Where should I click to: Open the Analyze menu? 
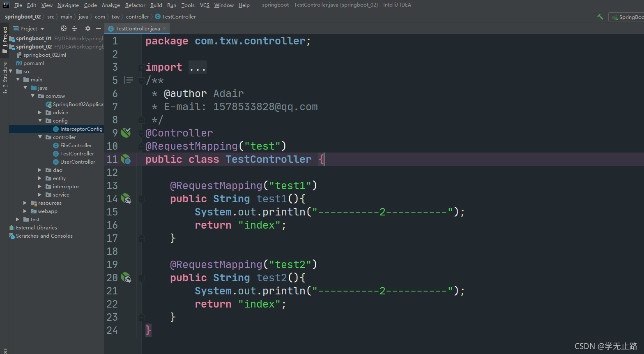111,5
